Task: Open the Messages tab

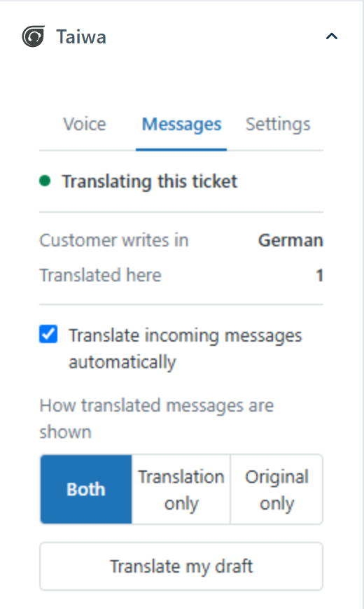Action: pyautogui.click(x=181, y=125)
